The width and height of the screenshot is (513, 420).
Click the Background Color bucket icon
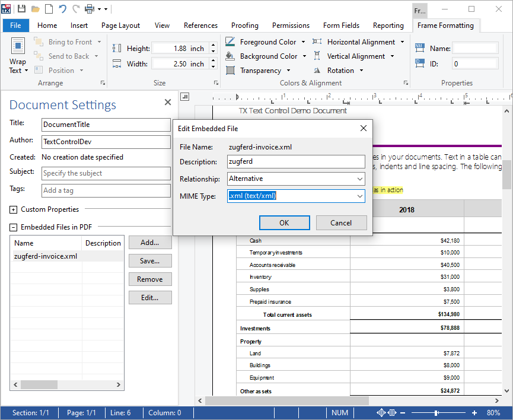[x=230, y=56]
